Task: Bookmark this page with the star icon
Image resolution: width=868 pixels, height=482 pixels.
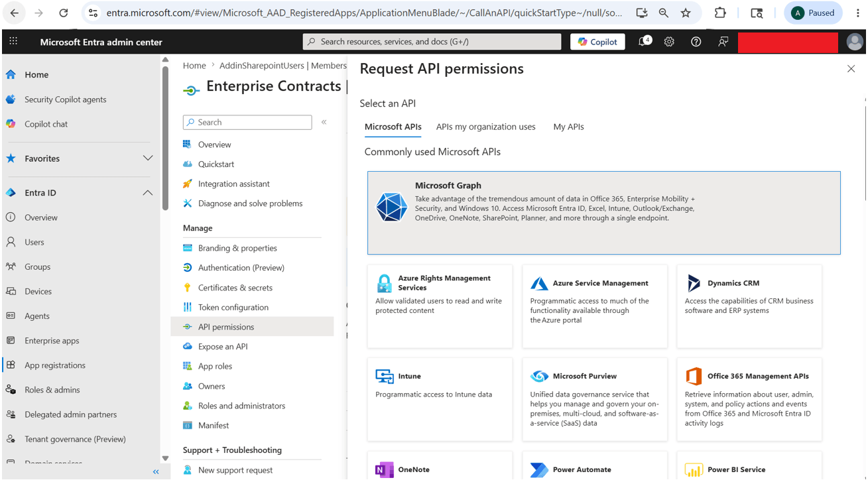Action: tap(686, 13)
